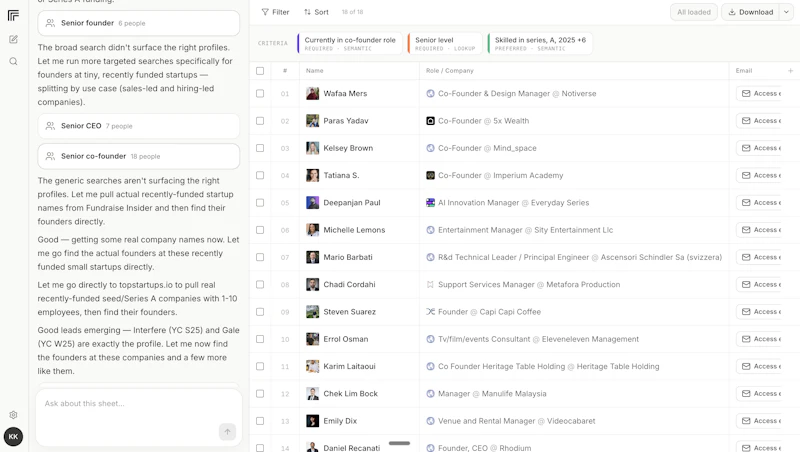This screenshot has width=800, height=452.
Task: Click the Filter funnel button
Action: pos(275,12)
